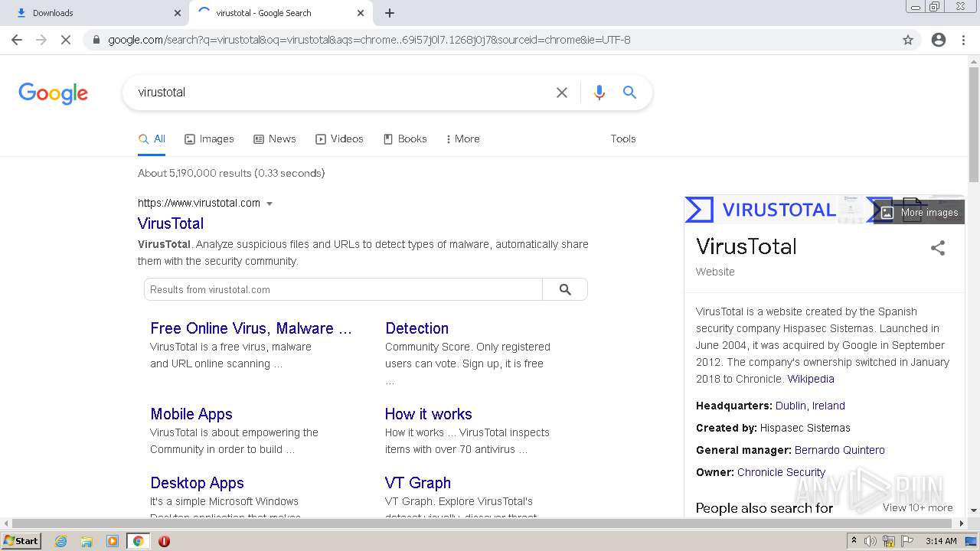Expand the dropdown arrow beside virustotal.com URL
This screenshot has width=980, height=551.
(269, 204)
